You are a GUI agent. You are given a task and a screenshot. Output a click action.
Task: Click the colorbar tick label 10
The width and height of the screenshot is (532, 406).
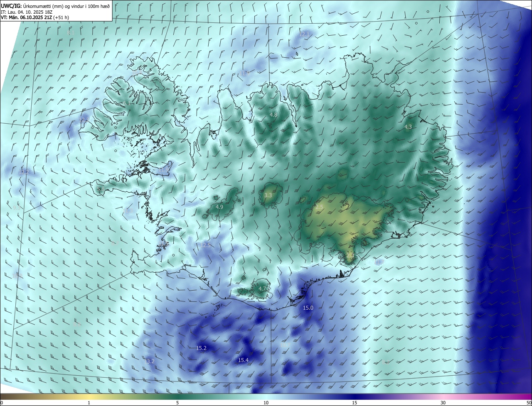click(266, 403)
